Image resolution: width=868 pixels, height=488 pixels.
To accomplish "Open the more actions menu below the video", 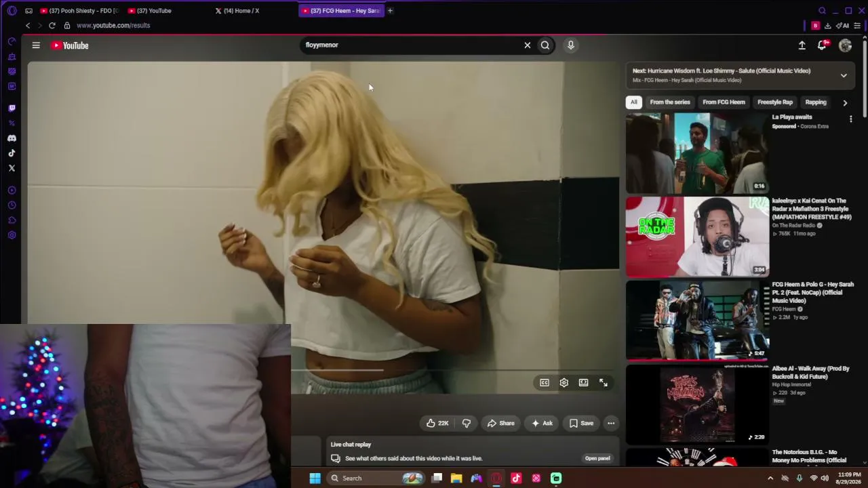I will click(x=611, y=423).
